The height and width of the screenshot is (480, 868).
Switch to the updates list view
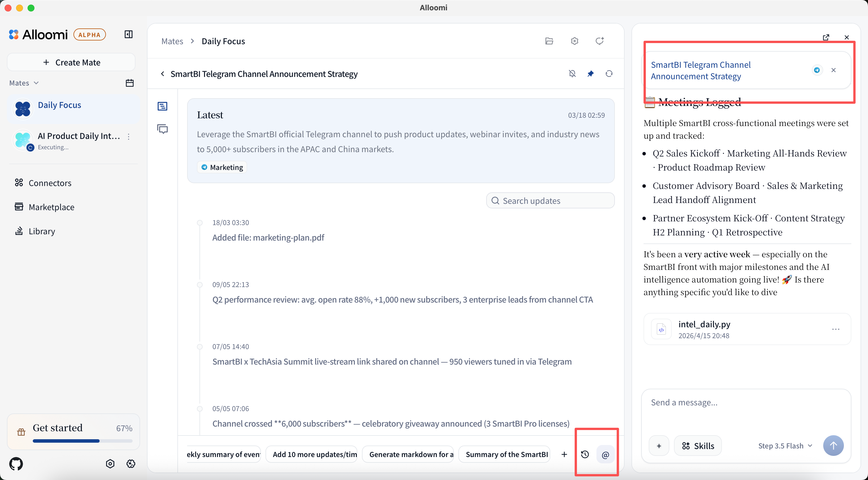[x=162, y=107]
